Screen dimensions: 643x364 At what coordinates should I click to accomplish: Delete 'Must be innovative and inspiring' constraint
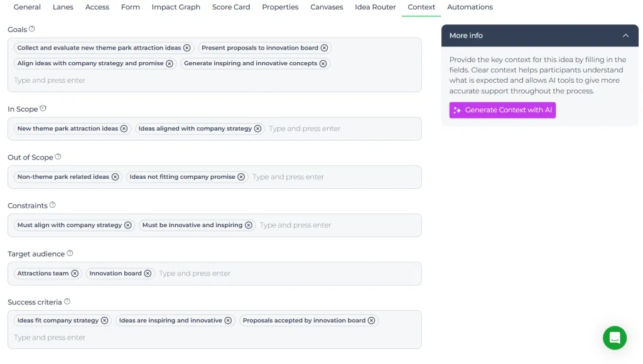pos(249,225)
